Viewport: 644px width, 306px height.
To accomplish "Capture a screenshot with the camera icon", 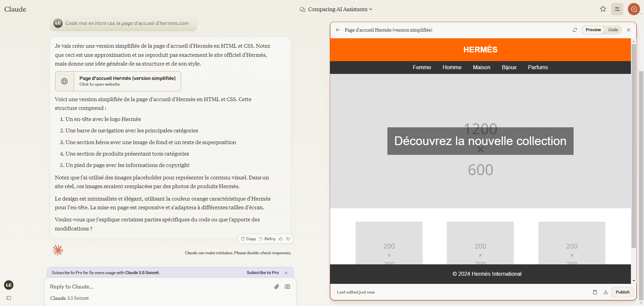I will 287,287.
